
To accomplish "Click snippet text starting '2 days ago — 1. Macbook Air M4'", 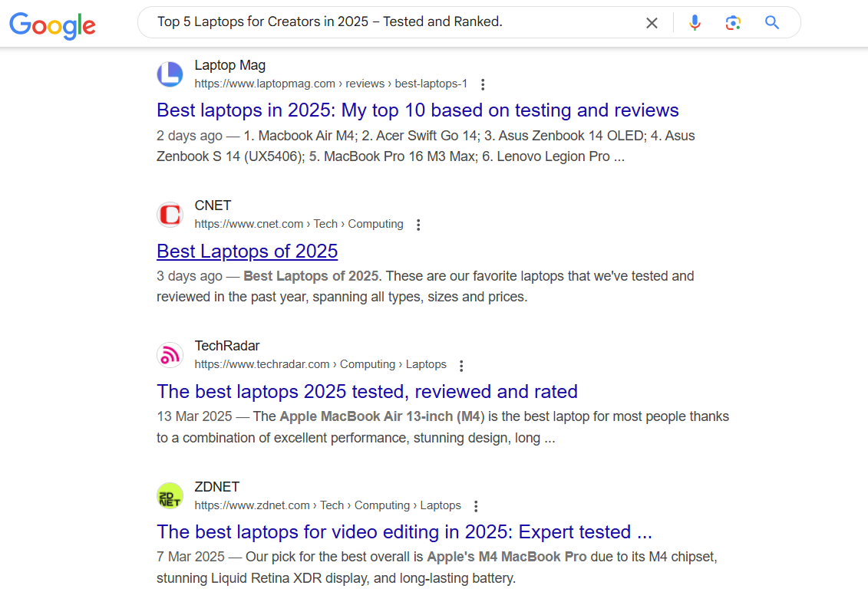I will [426, 146].
